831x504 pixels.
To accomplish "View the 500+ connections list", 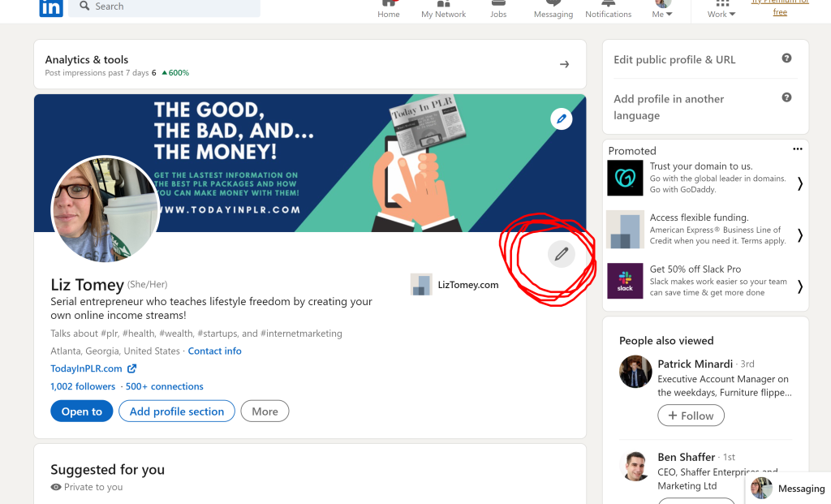I will pyautogui.click(x=164, y=386).
